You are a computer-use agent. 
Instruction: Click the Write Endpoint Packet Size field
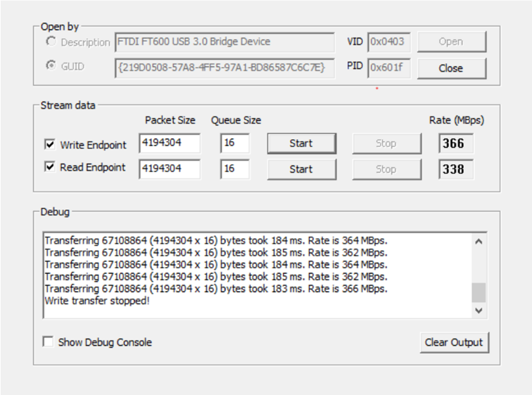pyautogui.click(x=170, y=143)
